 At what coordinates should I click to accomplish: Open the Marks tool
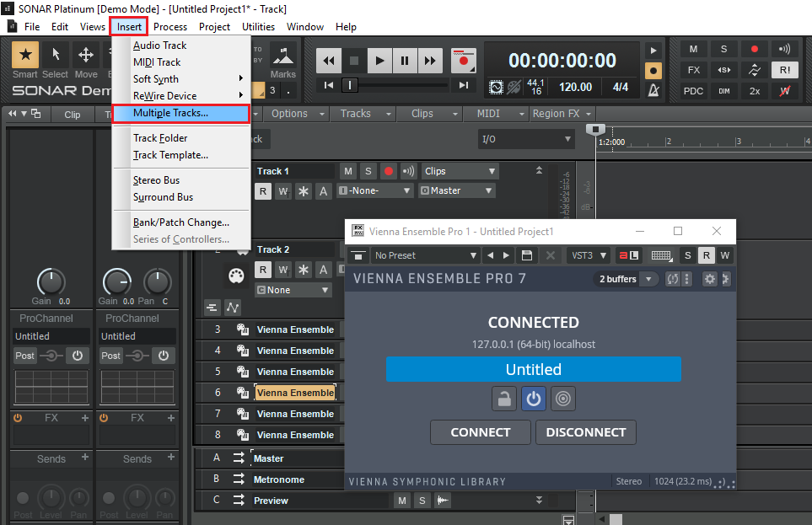pos(282,56)
